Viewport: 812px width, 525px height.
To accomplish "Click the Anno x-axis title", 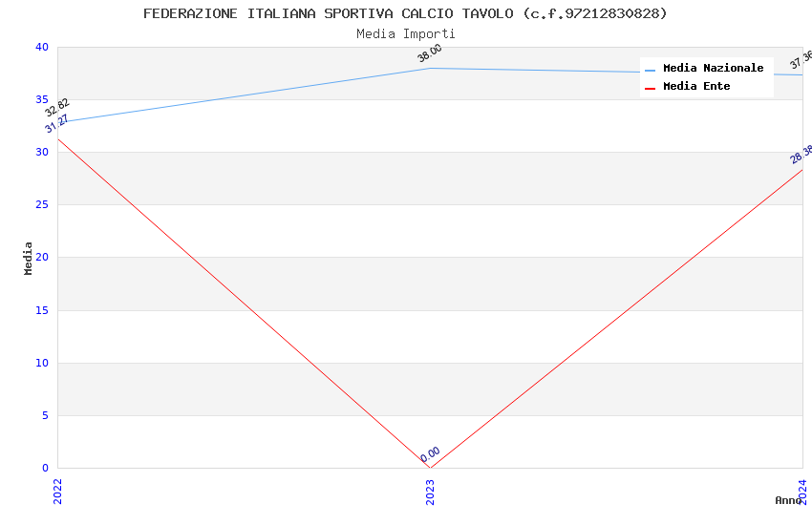I will 788,500.
